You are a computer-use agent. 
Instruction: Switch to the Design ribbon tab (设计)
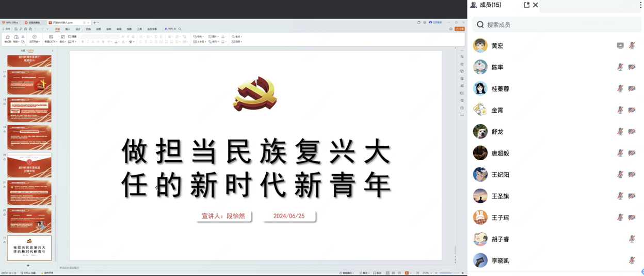point(78,29)
